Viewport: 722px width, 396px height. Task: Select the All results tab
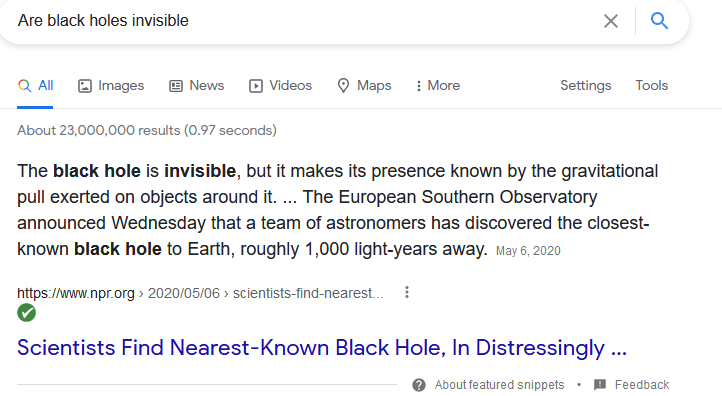coord(35,86)
